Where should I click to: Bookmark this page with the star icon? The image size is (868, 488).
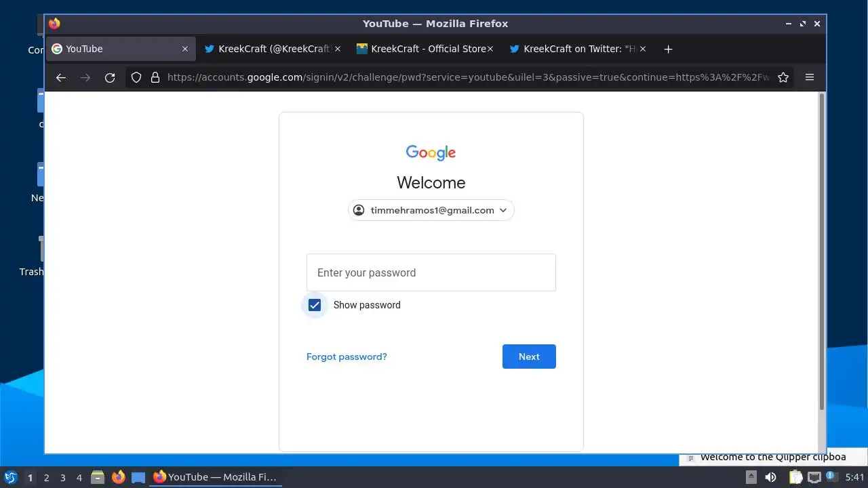[x=783, y=77]
